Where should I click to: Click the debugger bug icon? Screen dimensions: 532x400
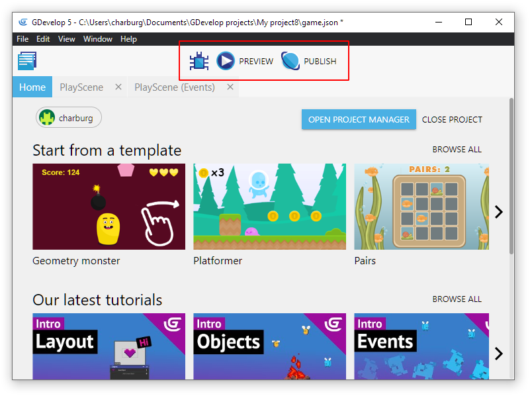(199, 62)
